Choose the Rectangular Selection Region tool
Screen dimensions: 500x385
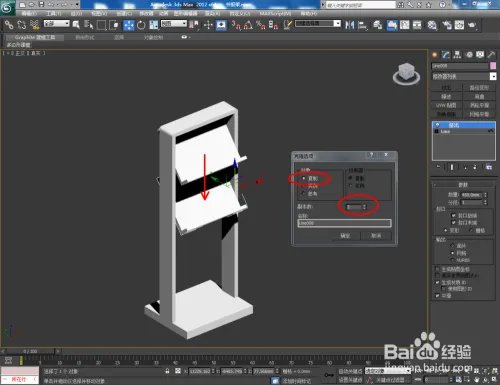(101, 25)
